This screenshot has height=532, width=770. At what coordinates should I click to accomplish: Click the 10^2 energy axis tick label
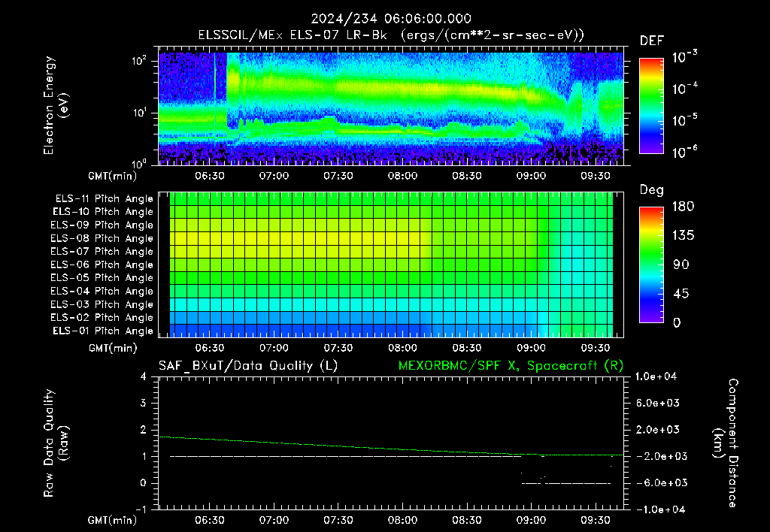(139, 61)
